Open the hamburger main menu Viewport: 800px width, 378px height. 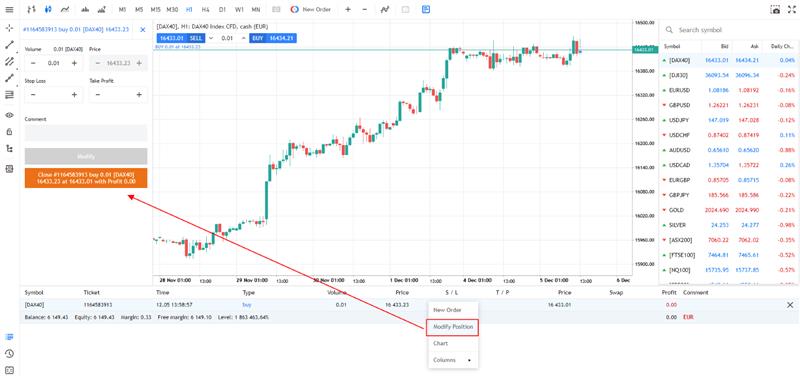tap(9, 9)
